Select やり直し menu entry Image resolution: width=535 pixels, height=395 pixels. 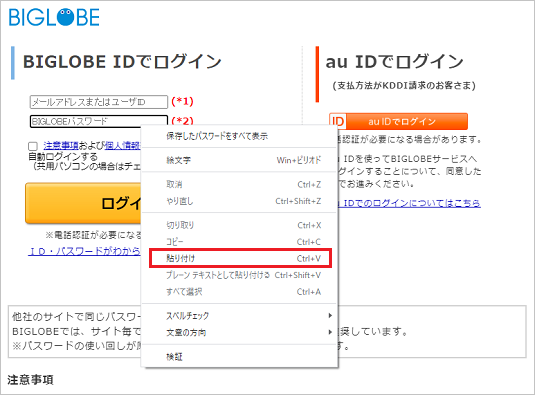[x=239, y=201]
